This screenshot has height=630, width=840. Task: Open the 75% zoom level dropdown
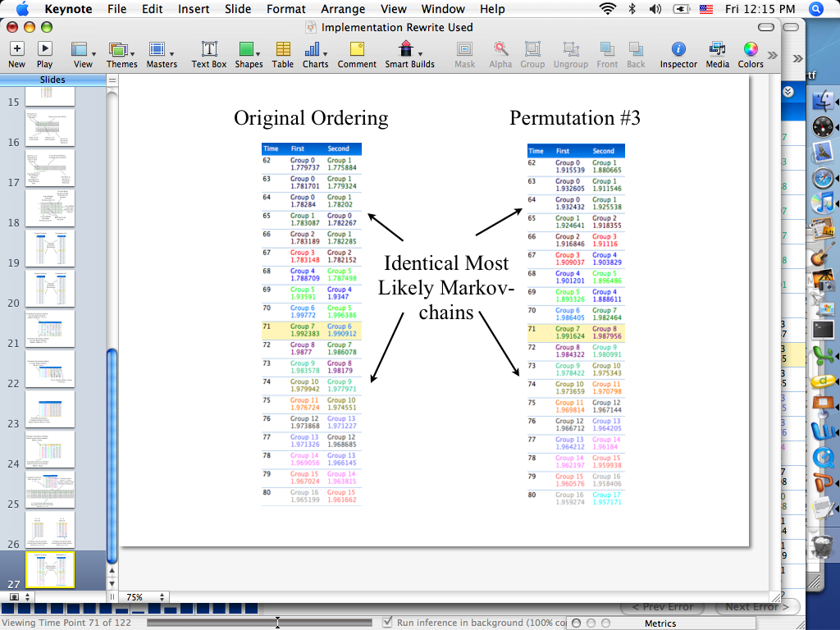coord(145,597)
